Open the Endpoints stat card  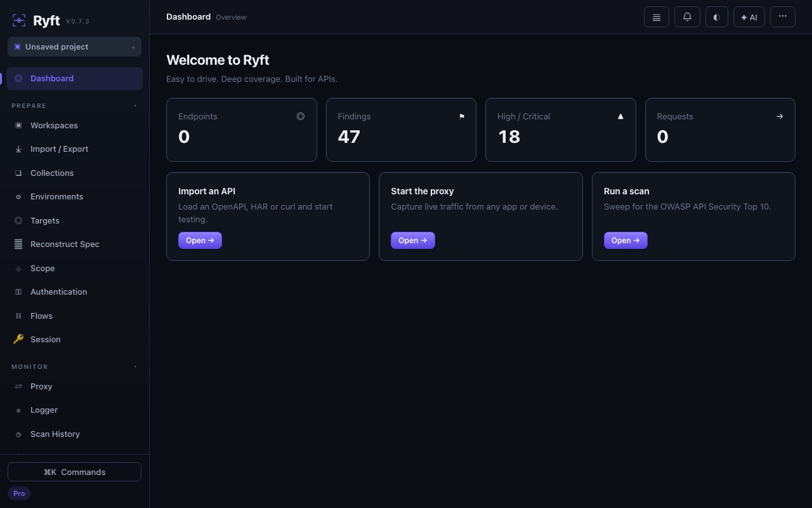click(242, 130)
